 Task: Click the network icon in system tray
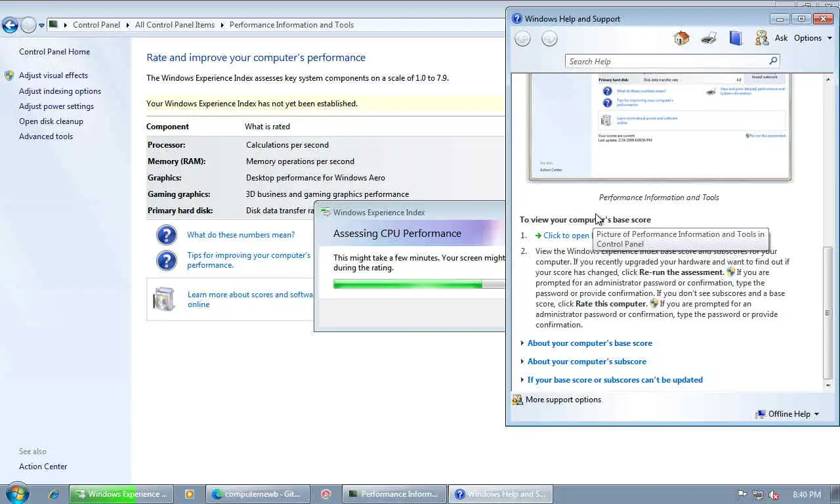point(758,495)
